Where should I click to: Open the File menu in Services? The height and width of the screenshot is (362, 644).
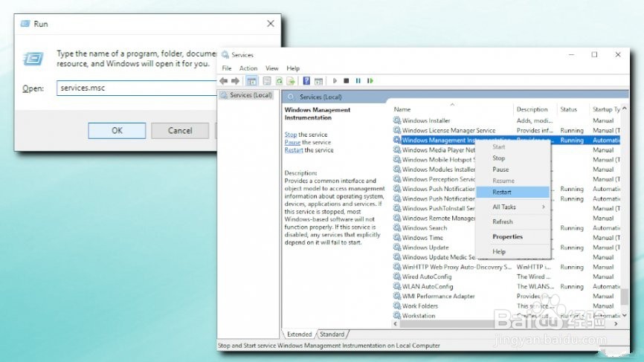pyautogui.click(x=227, y=68)
